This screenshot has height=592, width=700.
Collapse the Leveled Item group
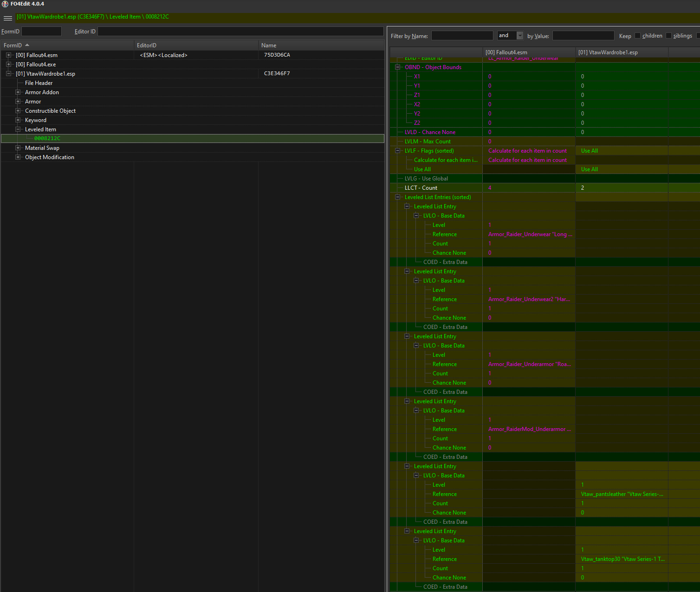tap(18, 129)
